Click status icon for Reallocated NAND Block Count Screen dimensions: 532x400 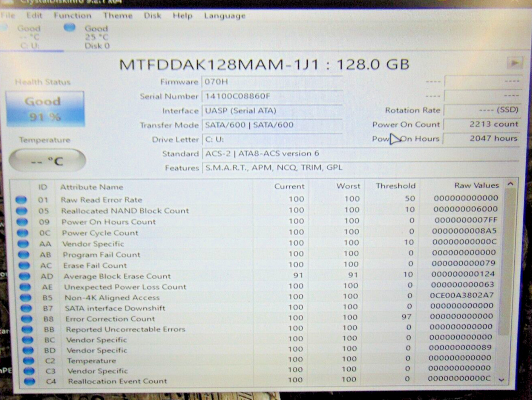pos(21,210)
